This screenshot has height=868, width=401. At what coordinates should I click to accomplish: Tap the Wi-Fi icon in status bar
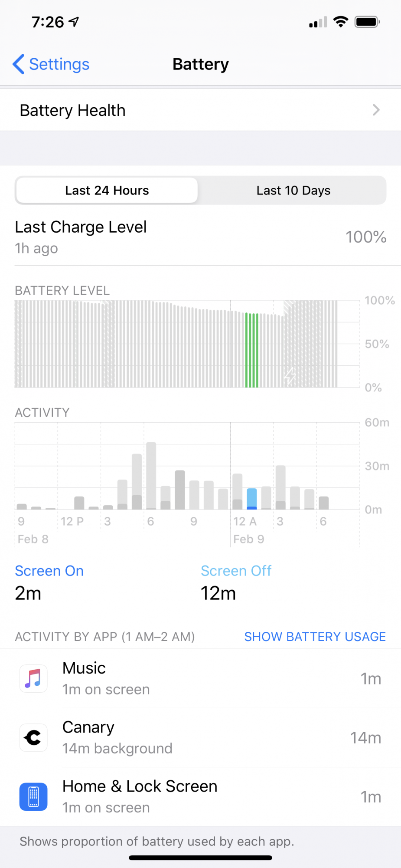click(x=341, y=22)
